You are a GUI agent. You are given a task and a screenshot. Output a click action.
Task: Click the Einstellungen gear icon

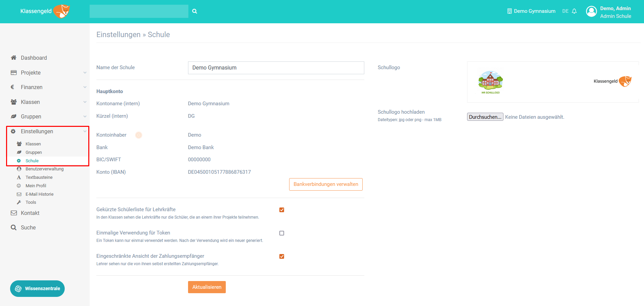(x=13, y=131)
